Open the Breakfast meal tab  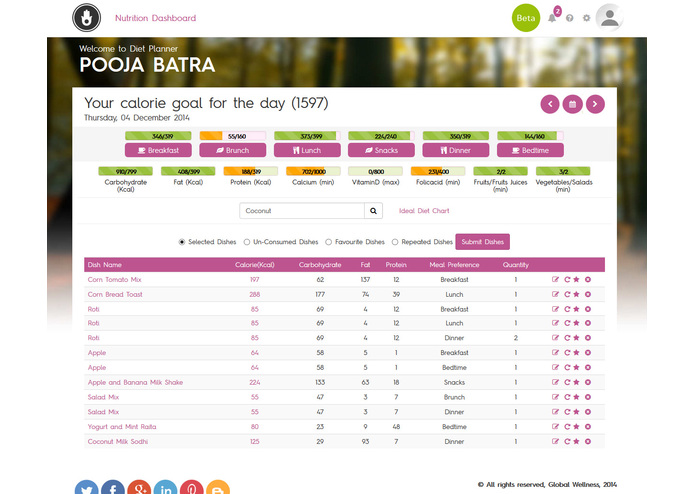point(158,150)
